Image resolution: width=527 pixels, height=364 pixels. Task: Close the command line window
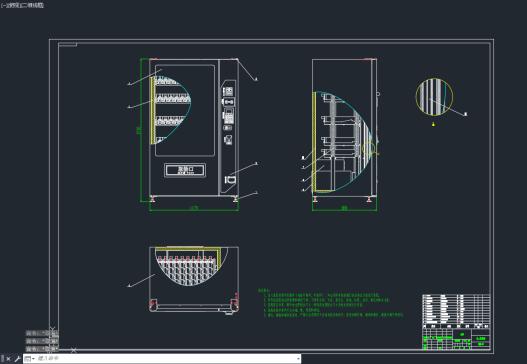tap(8, 359)
